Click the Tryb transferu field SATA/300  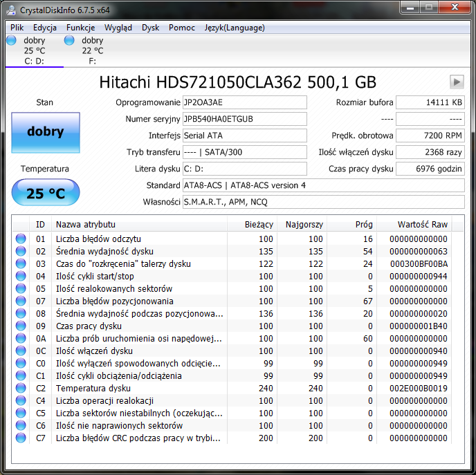pyautogui.click(x=245, y=152)
